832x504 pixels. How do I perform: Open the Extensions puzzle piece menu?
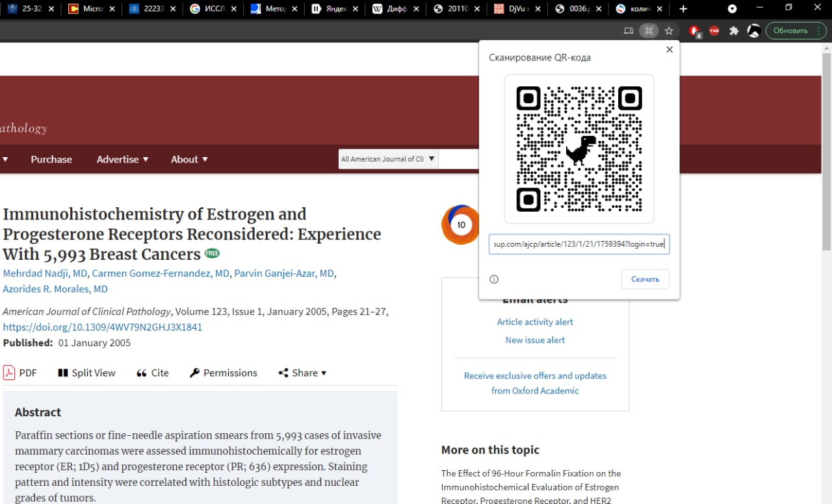pyautogui.click(x=734, y=31)
